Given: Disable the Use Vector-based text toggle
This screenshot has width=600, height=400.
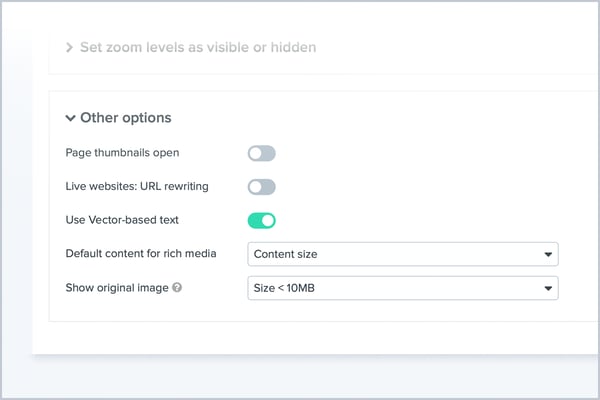Looking at the screenshot, I should point(261,221).
